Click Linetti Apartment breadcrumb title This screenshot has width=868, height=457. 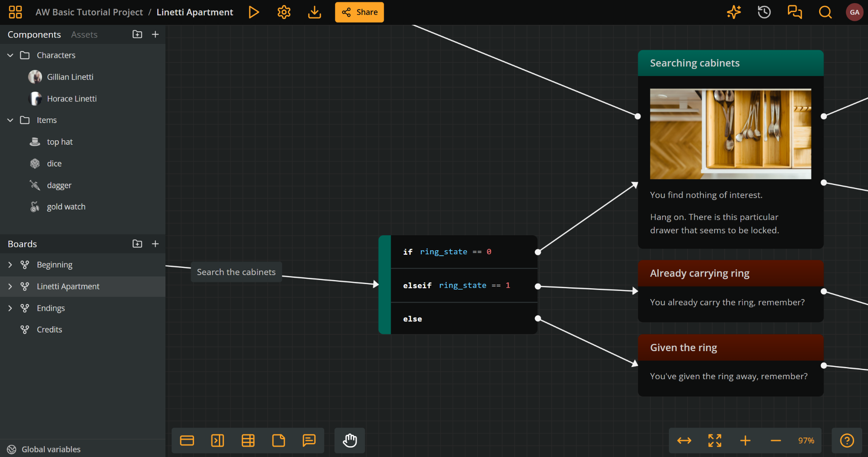pyautogui.click(x=195, y=12)
